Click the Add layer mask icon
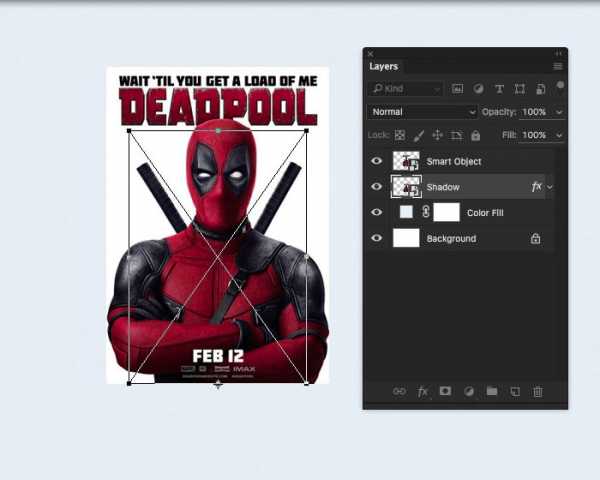Viewport: 600px width, 480px height. pos(445,392)
